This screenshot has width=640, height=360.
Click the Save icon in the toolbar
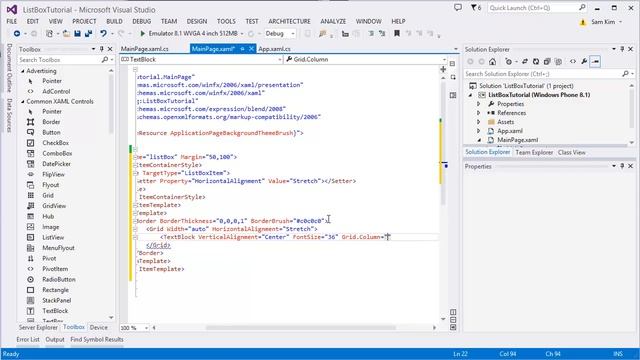pos(77,33)
